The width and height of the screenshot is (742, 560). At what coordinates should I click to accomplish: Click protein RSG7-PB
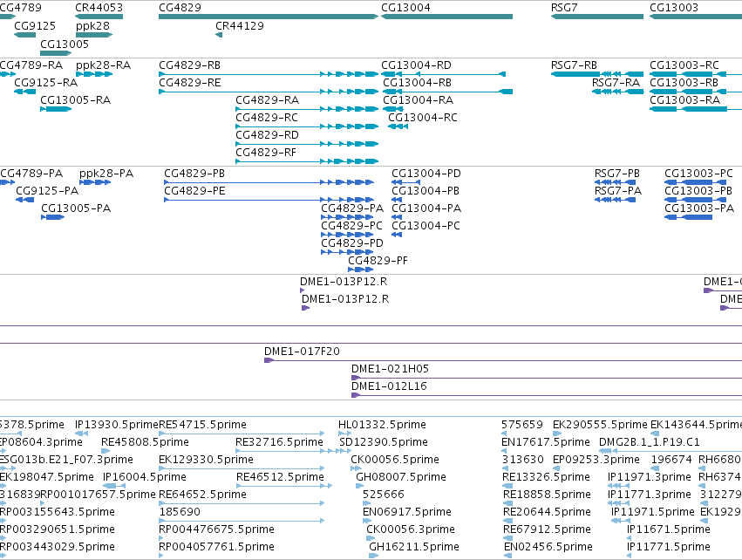(615, 182)
